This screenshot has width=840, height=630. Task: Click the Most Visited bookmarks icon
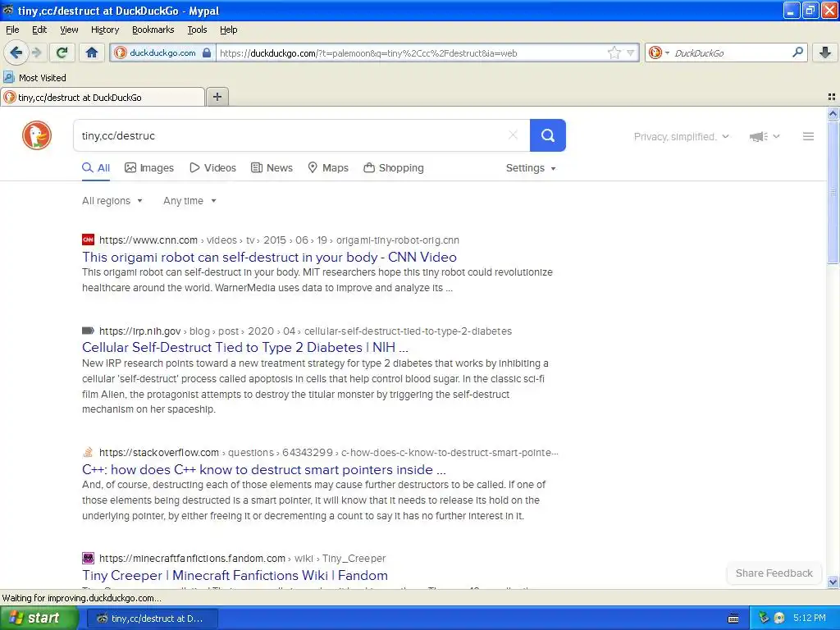click(8, 78)
